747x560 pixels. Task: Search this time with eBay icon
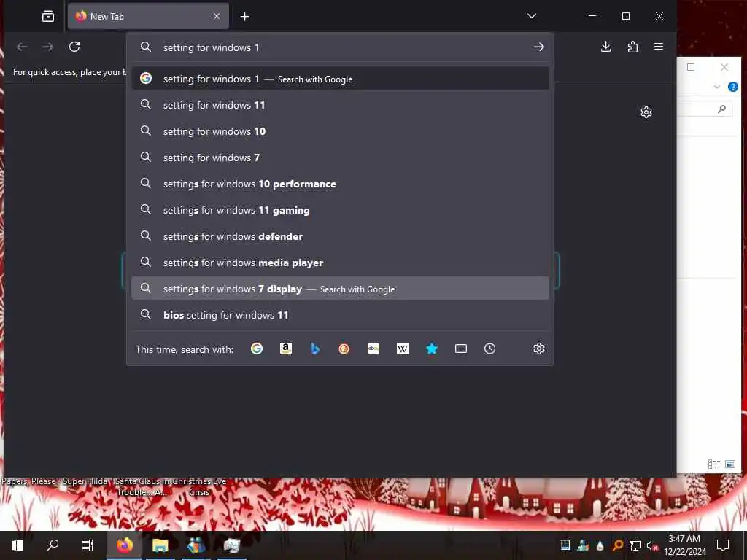(373, 349)
